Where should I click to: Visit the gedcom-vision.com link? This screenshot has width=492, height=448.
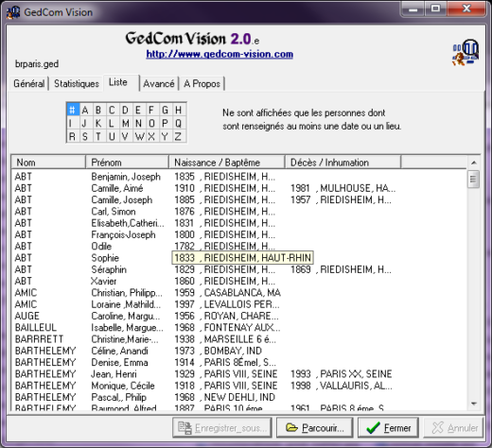(220, 54)
